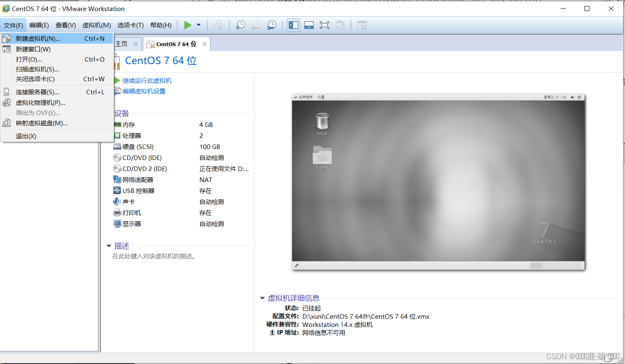This screenshot has width=625, height=364.
Task: Close the CentOS 7 64 位 tab
Action: click(x=204, y=44)
